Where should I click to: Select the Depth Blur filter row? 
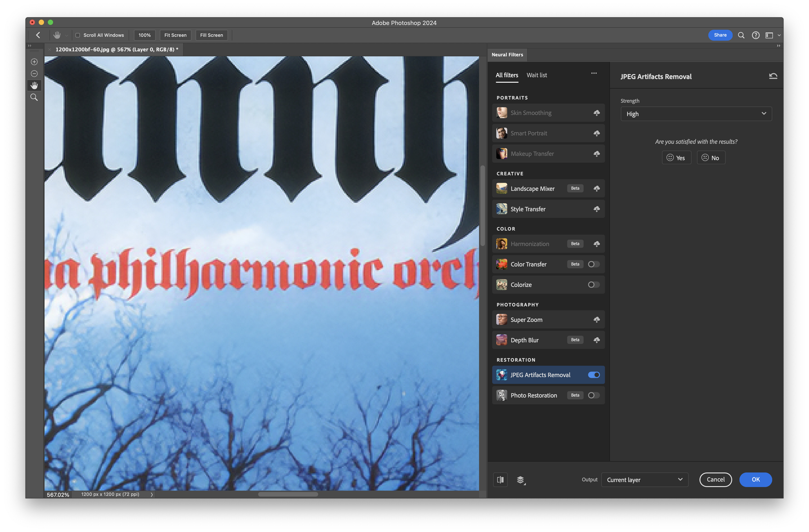click(548, 340)
